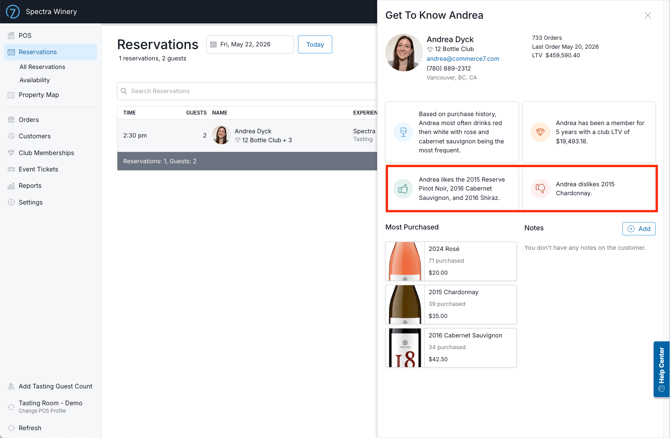Click the andrea@commerce7.com email link
670x438 pixels.
click(462, 59)
